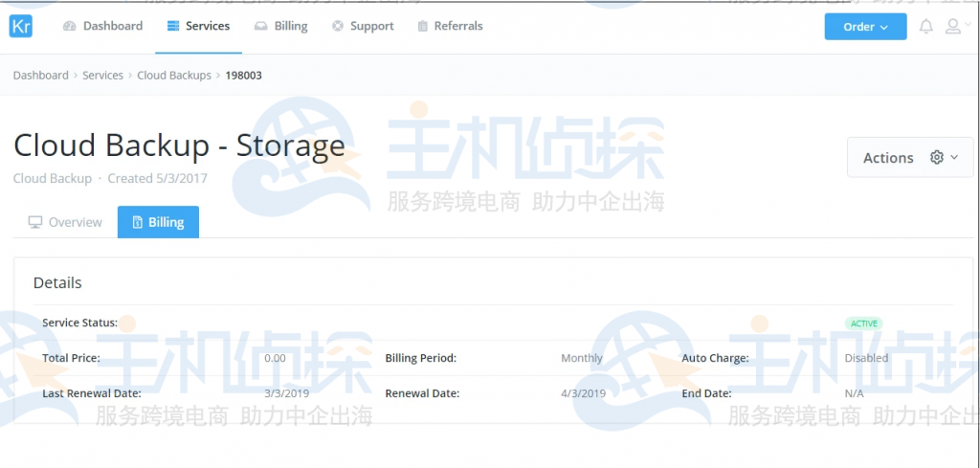
Task: Click the Services stack icon in navbar
Action: coord(172,27)
